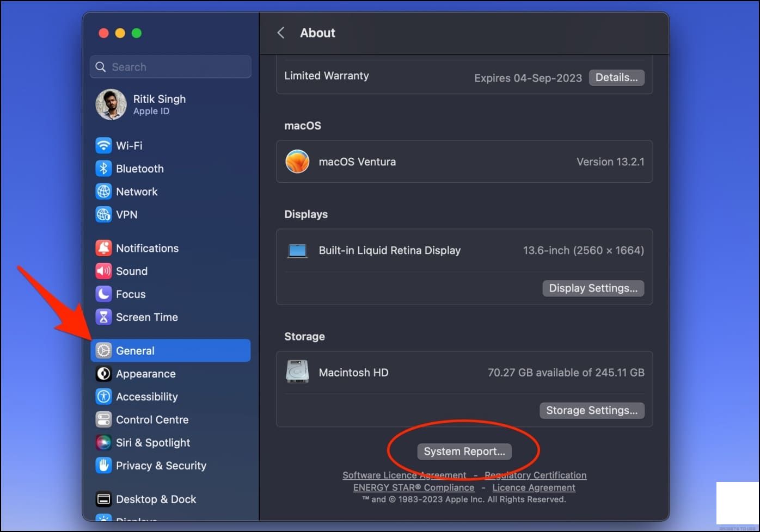Open Display Settings…
Screen dimensions: 760x532
(x=593, y=288)
